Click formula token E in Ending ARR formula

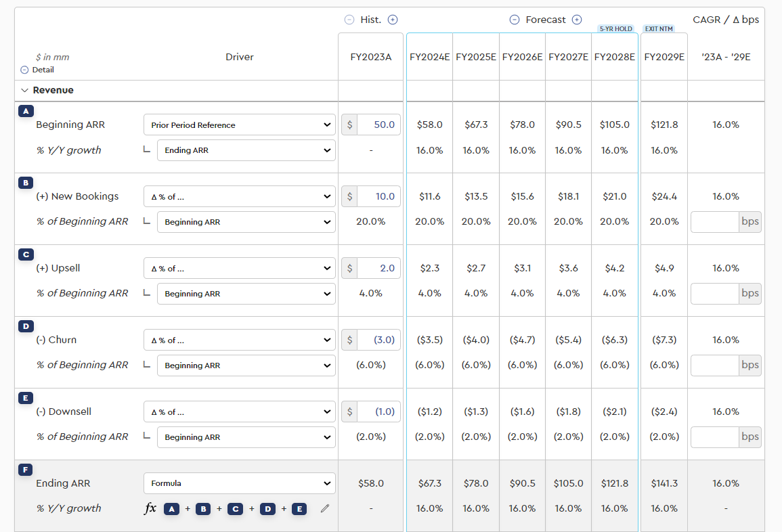click(299, 509)
